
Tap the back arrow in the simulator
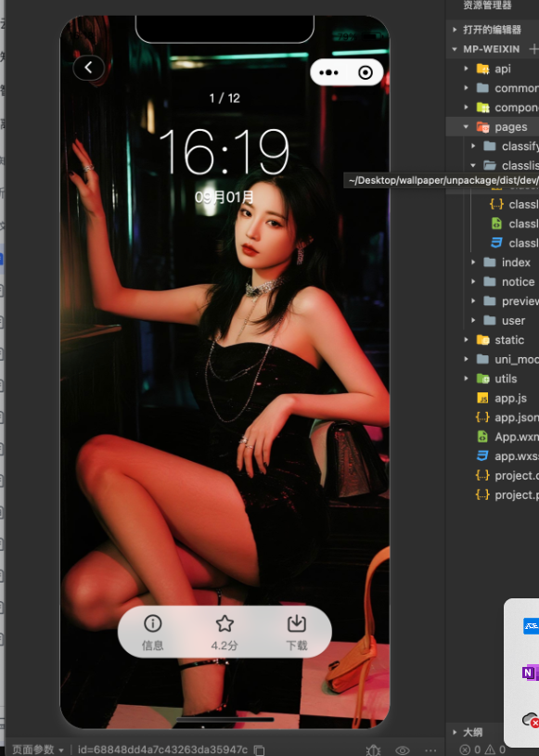pyautogui.click(x=89, y=68)
